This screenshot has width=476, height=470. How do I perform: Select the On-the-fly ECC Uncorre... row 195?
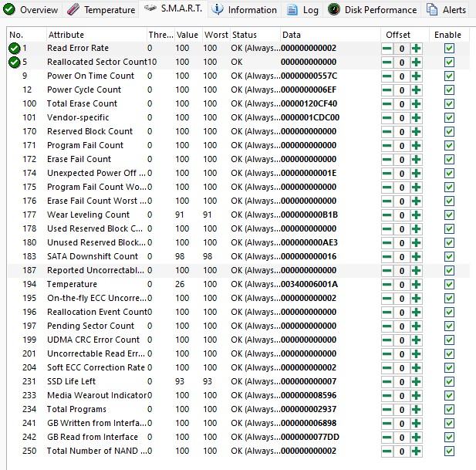(x=238, y=298)
